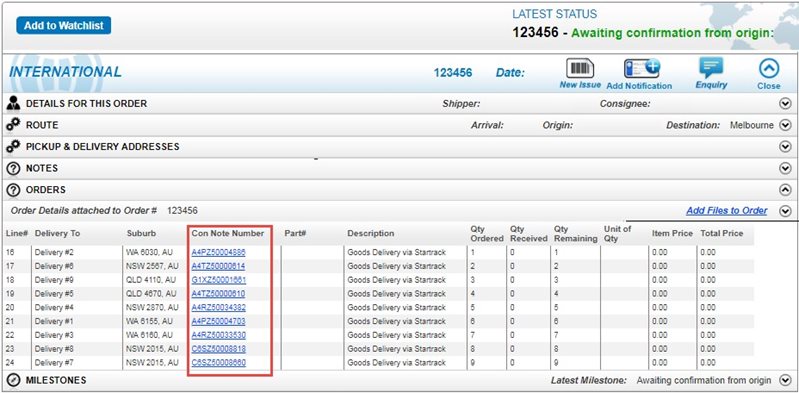Click the Delivery To column header
Screen dimensions: 799x393
point(58,233)
